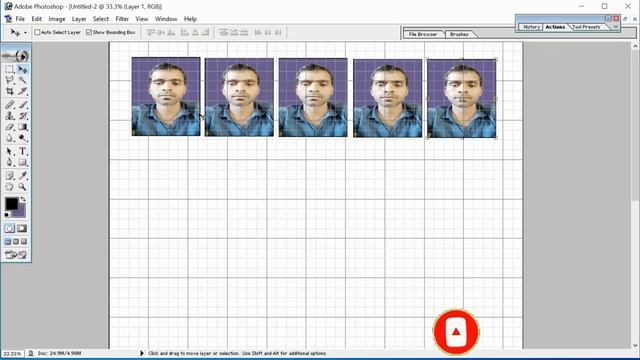Enable Auto Select Layer checkbox

tap(38, 32)
